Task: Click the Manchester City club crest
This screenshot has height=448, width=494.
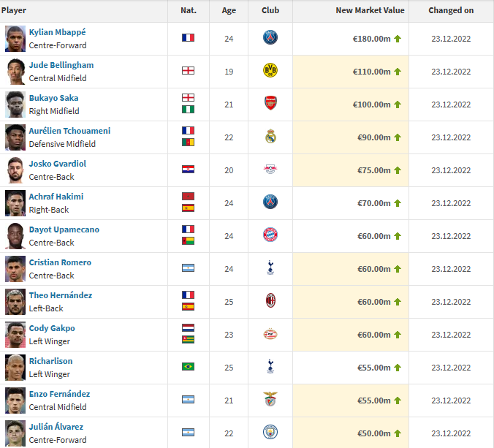Action: point(270,433)
